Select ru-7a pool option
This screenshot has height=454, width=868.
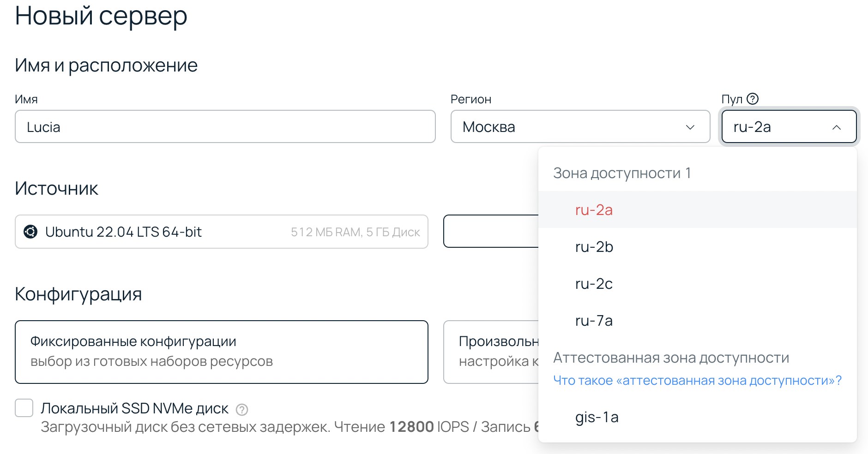coord(698,321)
